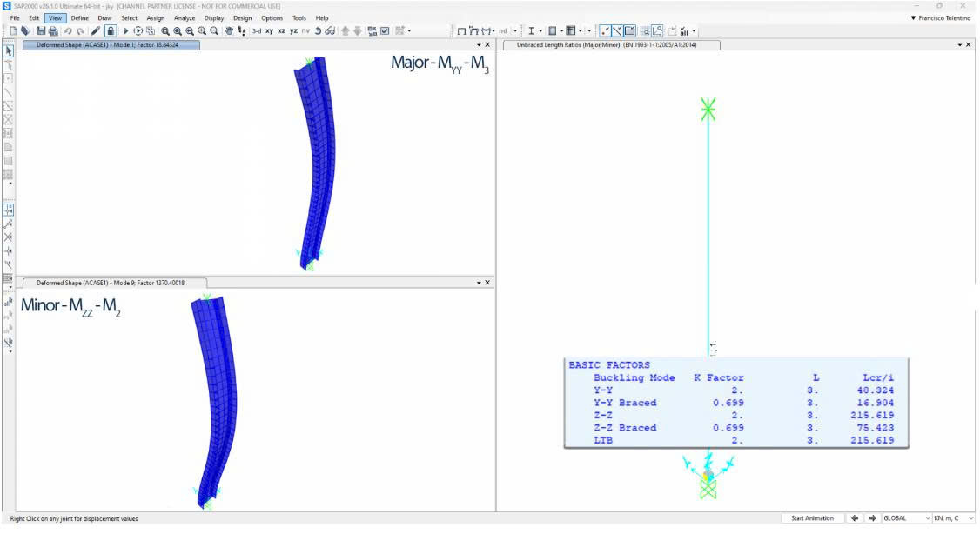Open the Analyze menu

coord(184,17)
